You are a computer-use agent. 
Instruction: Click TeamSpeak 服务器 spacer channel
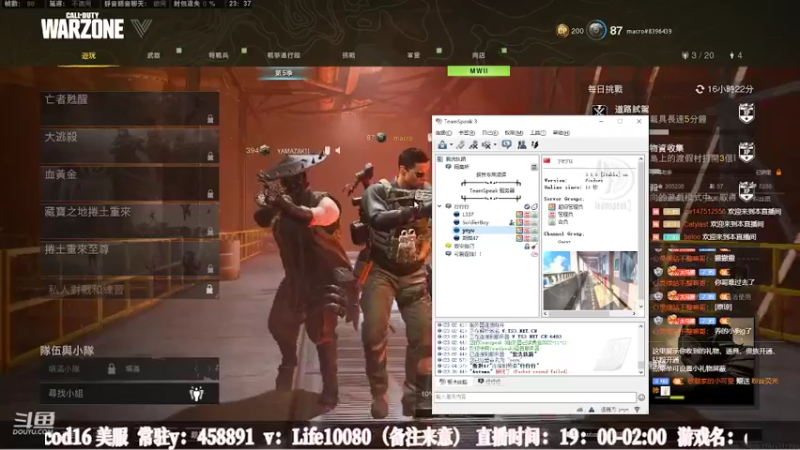[x=491, y=190]
